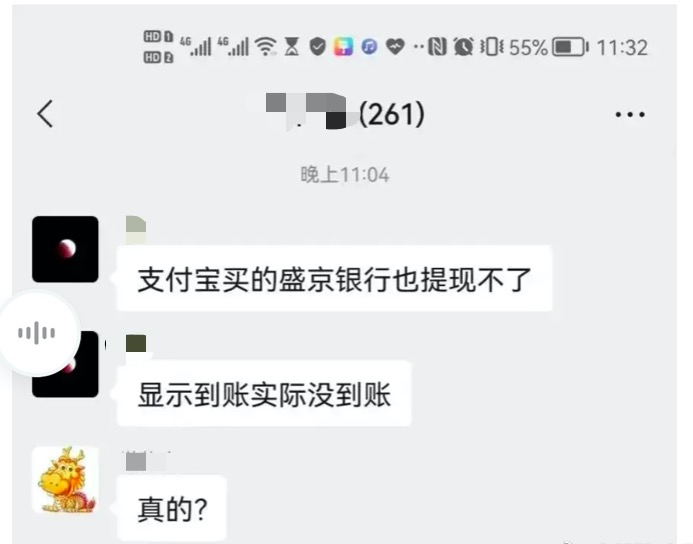Tap the 晚上11:04 timestamp label
Viewport: 693px width, 544px height.
[345, 175]
